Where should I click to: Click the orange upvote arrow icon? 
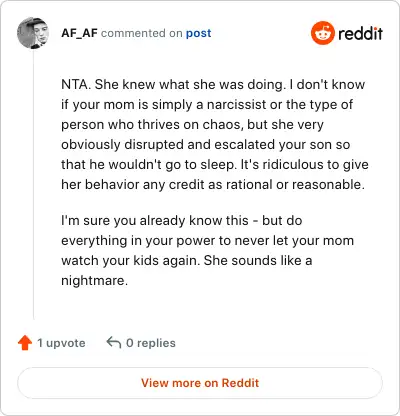tap(25, 343)
